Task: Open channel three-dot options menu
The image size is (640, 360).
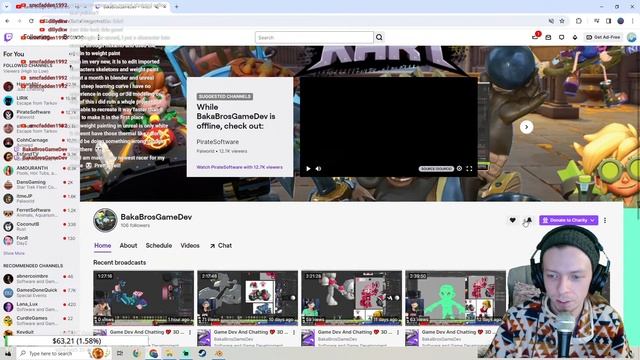Action: pos(605,220)
